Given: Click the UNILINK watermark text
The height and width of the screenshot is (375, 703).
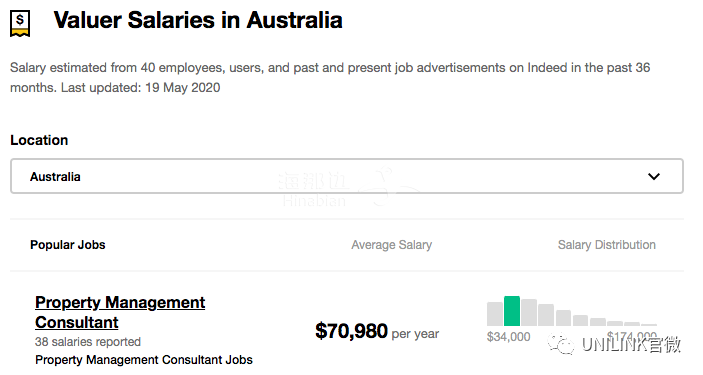Looking at the screenshot, I should (x=631, y=344).
